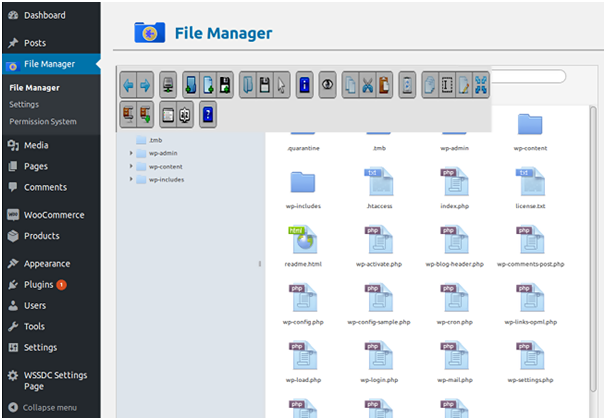606x420 pixels.
Task: Click the Rename text-cursor icon
Action: tap(447, 85)
